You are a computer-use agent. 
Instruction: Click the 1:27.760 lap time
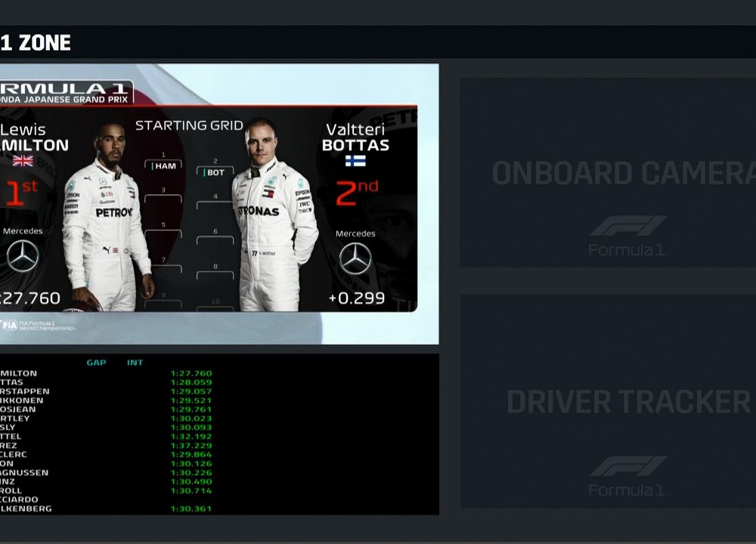coord(191,373)
